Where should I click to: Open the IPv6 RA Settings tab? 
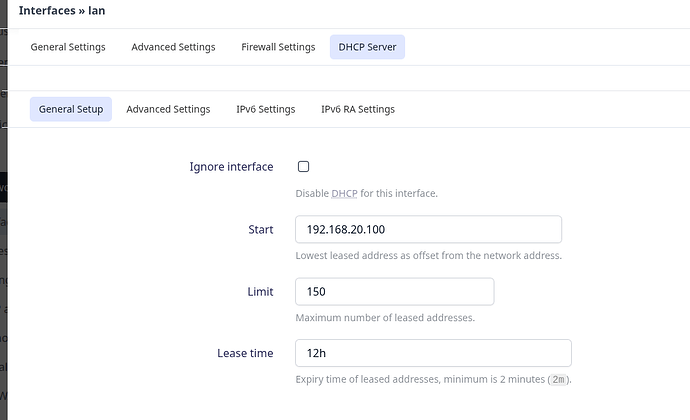(x=357, y=109)
